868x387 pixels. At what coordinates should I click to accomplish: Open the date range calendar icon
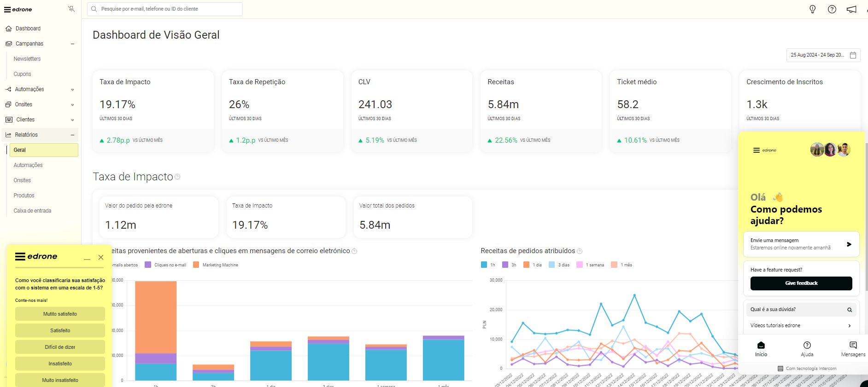point(853,55)
